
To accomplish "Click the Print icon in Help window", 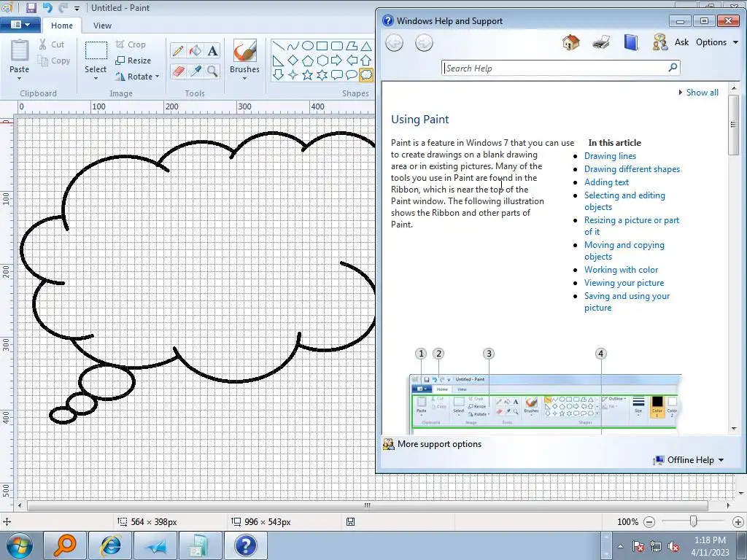I will (601, 42).
